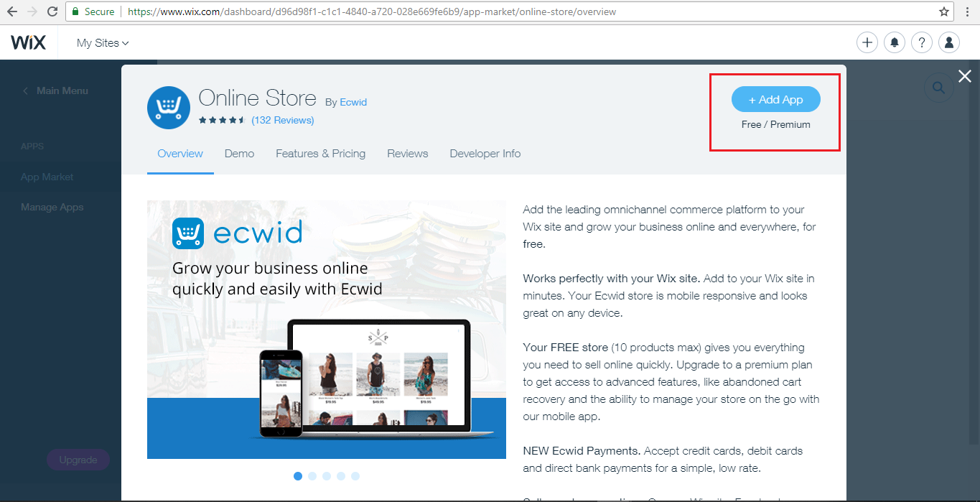Open the user account avatar icon

[x=949, y=43]
